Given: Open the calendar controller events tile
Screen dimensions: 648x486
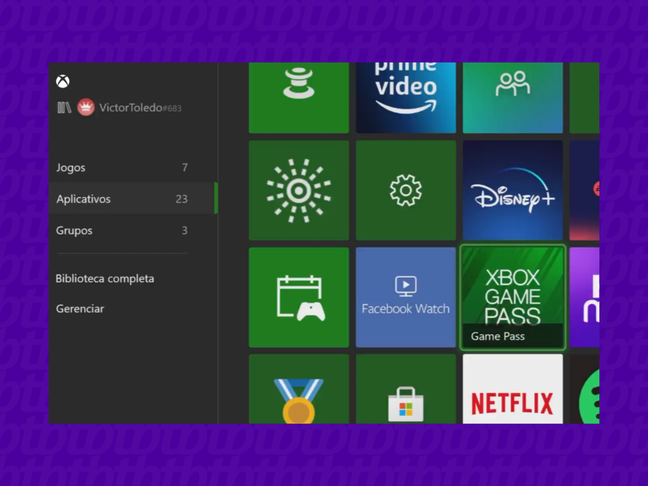Looking at the screenshot, I should (x=299, y=297).
